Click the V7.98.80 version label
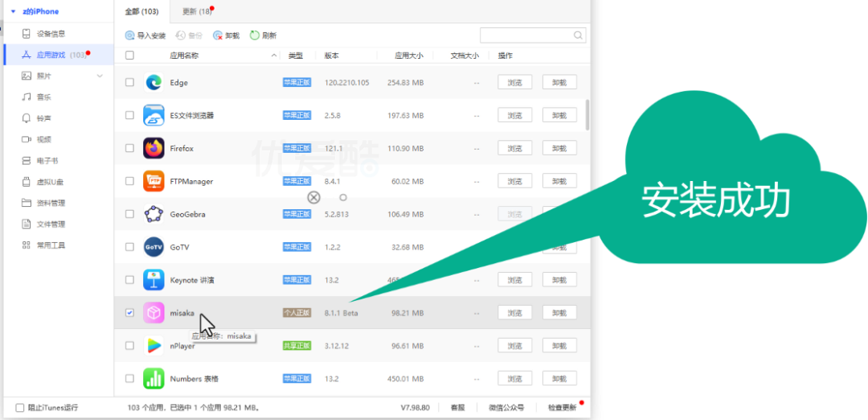 coord(416,408)
